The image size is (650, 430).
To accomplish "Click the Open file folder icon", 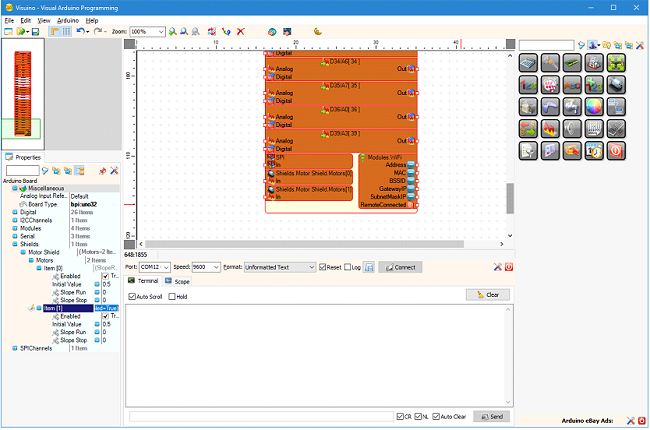I will tap(20, 32).
